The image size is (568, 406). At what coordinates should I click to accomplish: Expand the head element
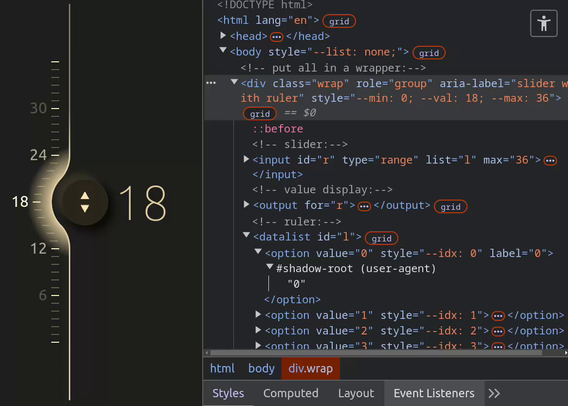[223, 35]
